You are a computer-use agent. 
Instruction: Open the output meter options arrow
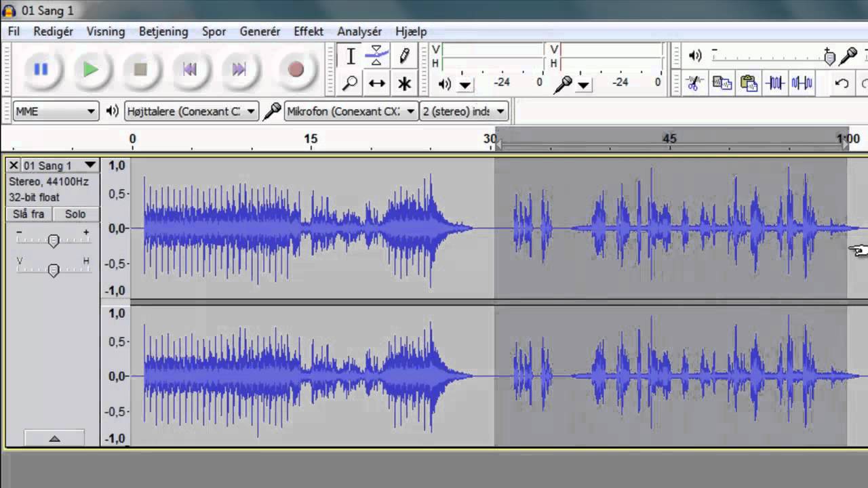[x=465, y=85]
